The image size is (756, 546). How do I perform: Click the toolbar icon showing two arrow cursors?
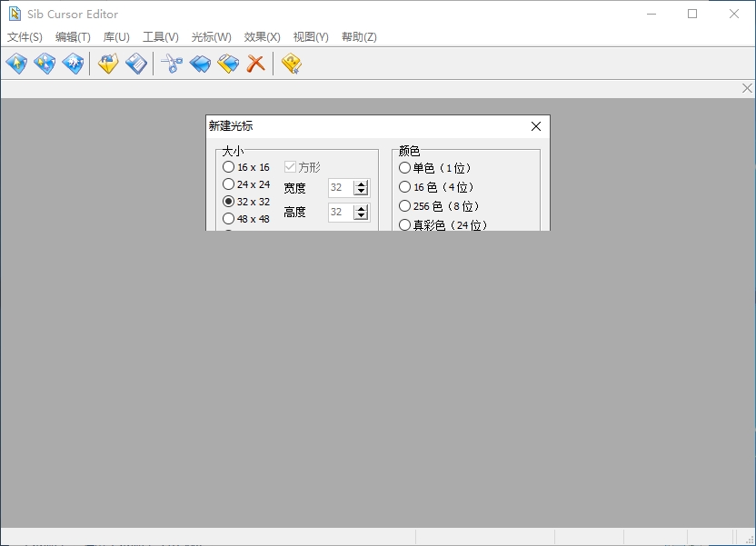click(x=45, y=64)
